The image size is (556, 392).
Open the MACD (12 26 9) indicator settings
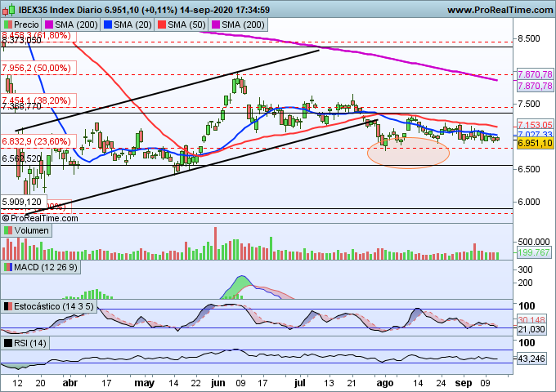coord(47,267)
